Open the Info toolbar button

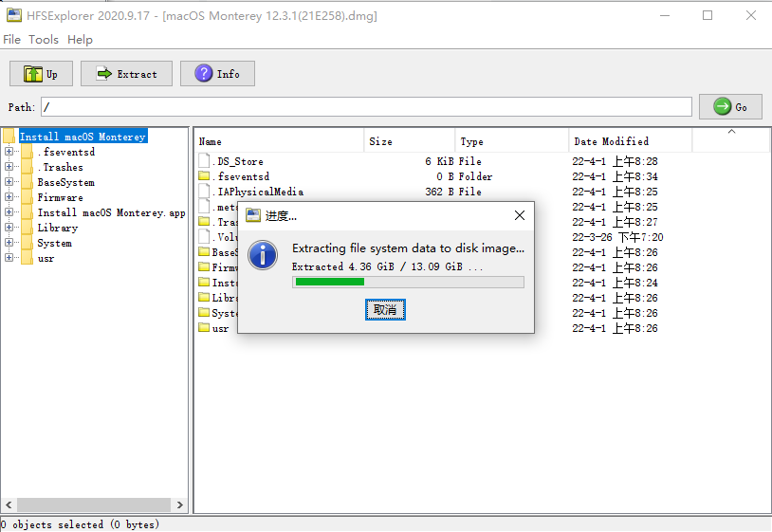coord(217,74)
